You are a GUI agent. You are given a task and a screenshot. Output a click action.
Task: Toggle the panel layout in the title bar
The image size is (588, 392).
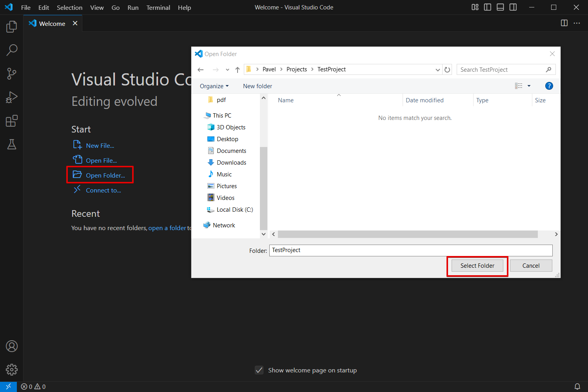pos(500,7)
